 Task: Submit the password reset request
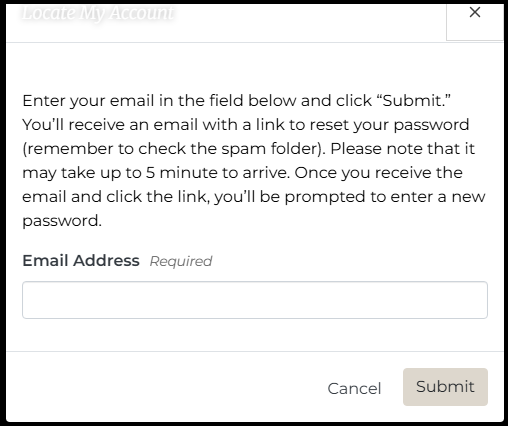click(445, 387)
